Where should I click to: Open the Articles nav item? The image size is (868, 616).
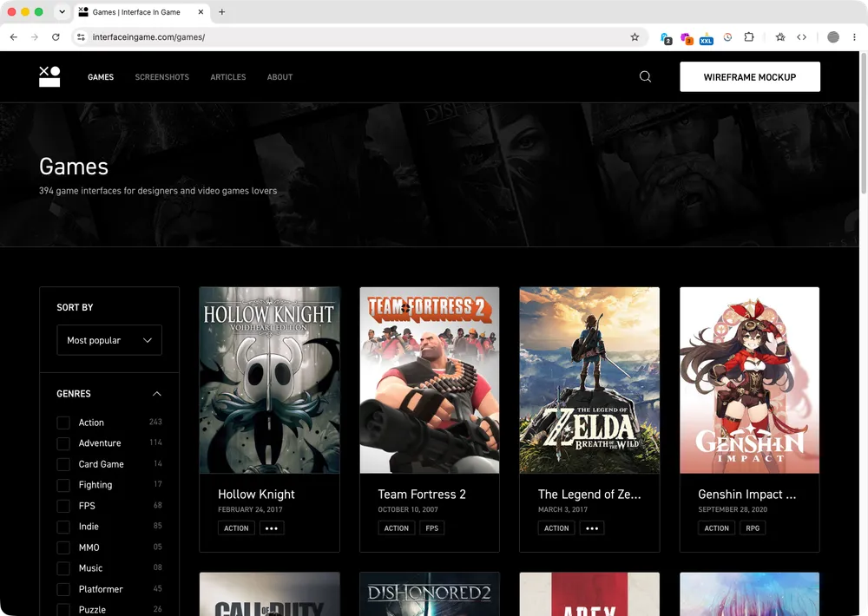coord(228,77)
